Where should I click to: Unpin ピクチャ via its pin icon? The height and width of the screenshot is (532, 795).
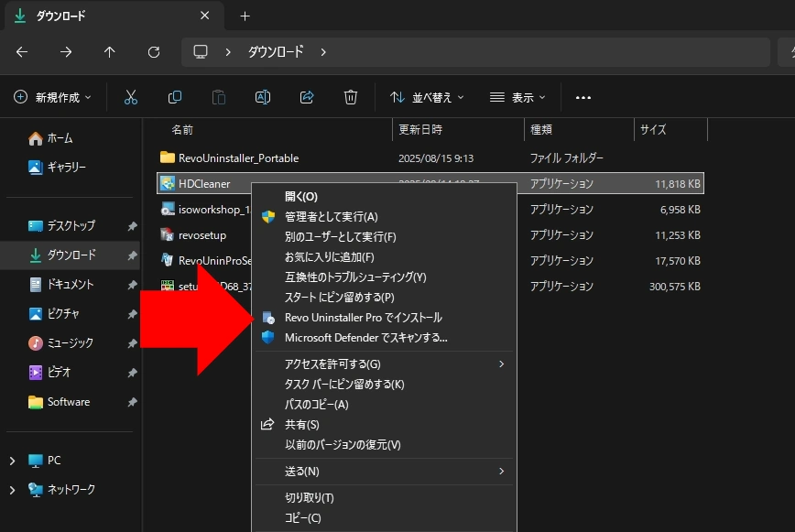(x=132, y=314)
